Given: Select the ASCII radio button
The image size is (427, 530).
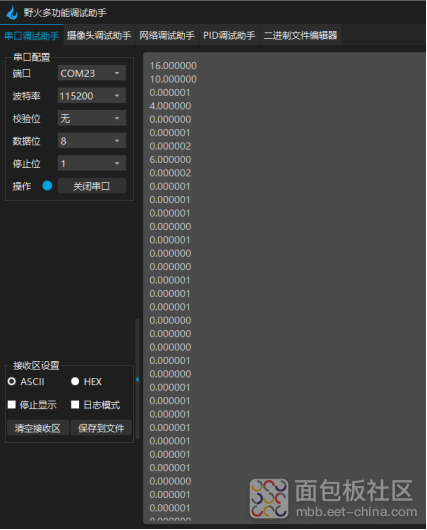Looking at the screenshot, I should point(11,382).
